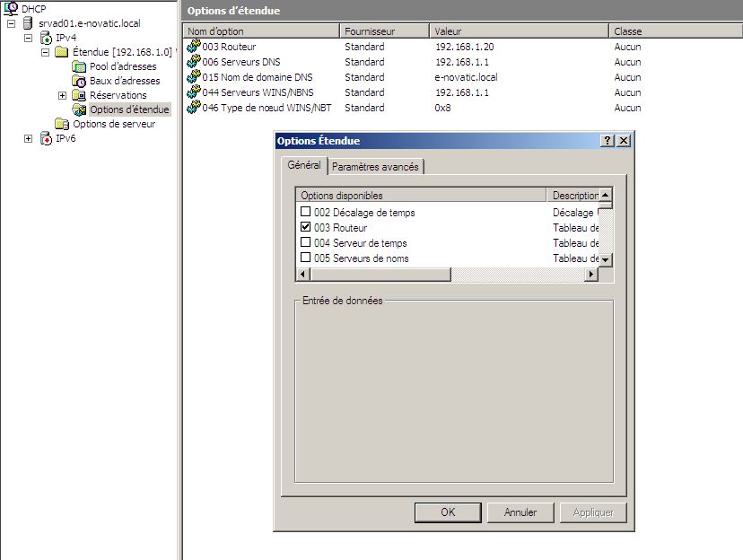Click the srvad01.e-novatic.local server icon
The height and width of the screenshot is (560, 743).
28,22
